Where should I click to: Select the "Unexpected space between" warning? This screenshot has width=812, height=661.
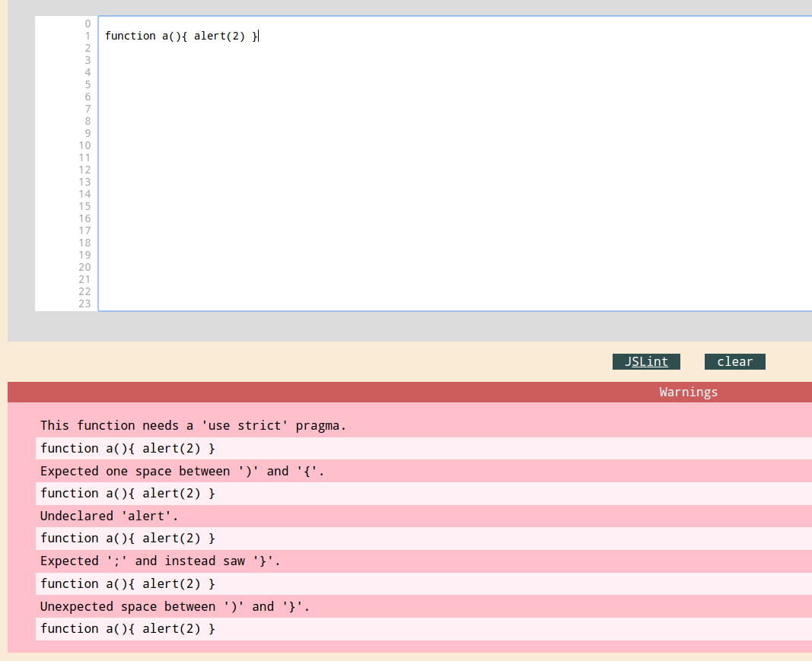click(175, 606)
